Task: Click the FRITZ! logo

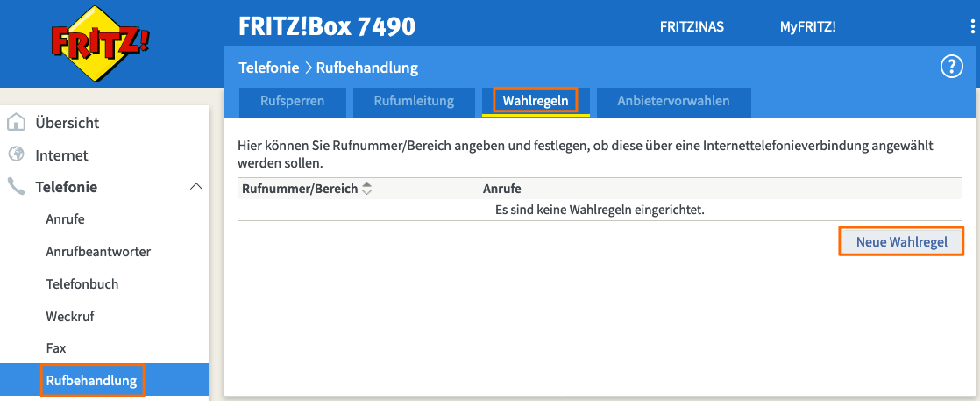Action: [100, 43]
